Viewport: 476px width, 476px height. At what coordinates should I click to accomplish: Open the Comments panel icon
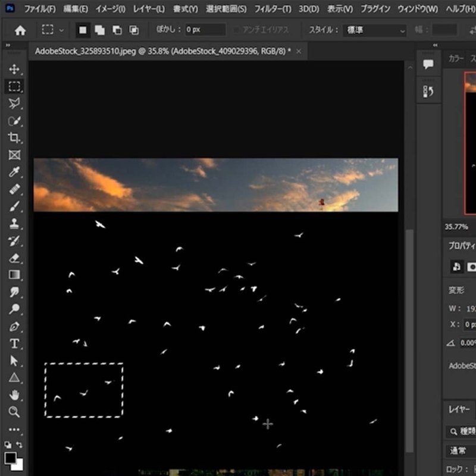[428, 64]
